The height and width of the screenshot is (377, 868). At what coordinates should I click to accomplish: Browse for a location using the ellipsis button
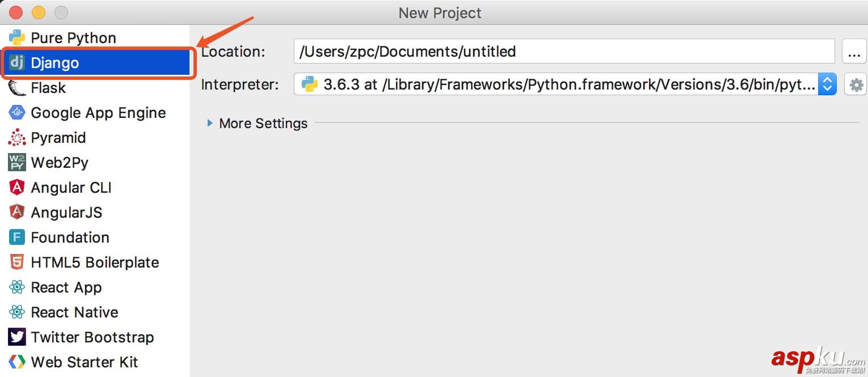[x=854, y=51]
